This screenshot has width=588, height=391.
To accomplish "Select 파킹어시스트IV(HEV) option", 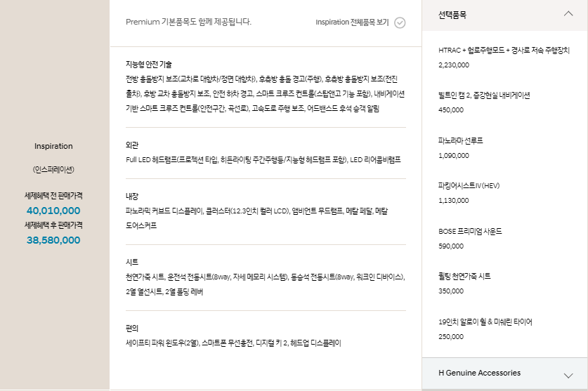I will [x=469, y=185].
